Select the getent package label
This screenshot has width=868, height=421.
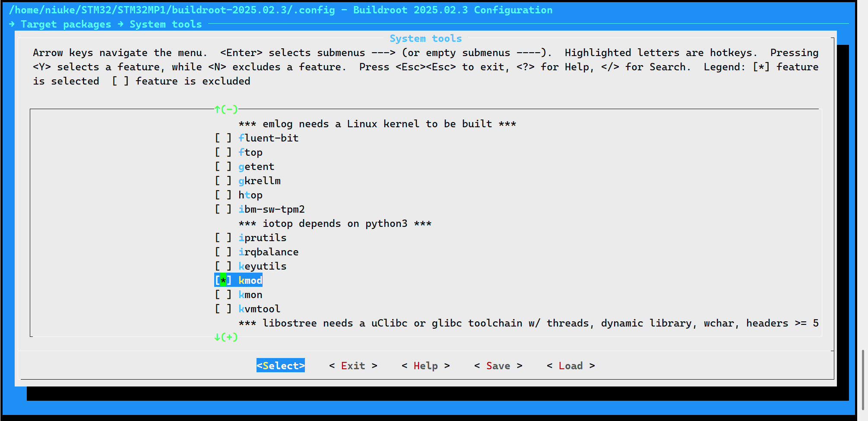(x=257, y=167)
